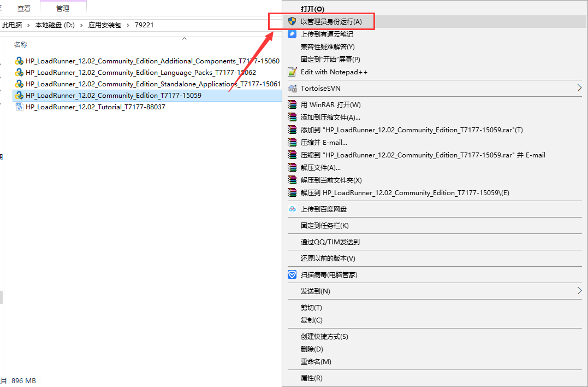588x387 pixels.
Task: Switch to the 管理 ribbon tab
Action: click(x=63, y=8)
